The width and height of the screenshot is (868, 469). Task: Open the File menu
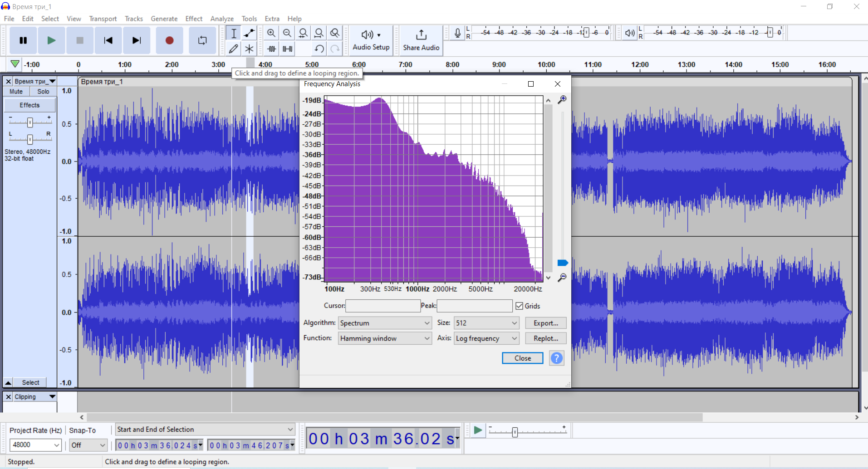click(9, 19)
